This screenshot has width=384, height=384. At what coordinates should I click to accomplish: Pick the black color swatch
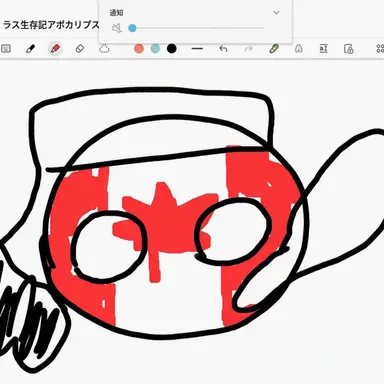point(171,49)
